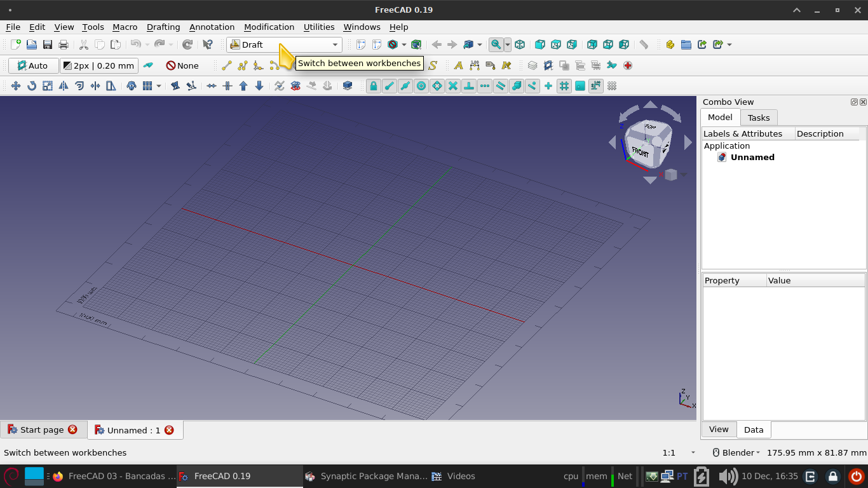
Task: Open the Annotation menu
Action: (x=212, y=27)
